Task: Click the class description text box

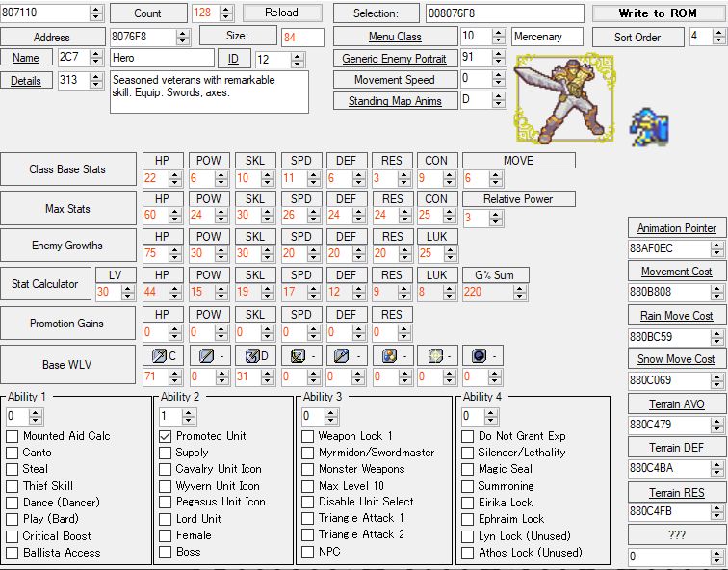Action: click(x=209, y=91)
